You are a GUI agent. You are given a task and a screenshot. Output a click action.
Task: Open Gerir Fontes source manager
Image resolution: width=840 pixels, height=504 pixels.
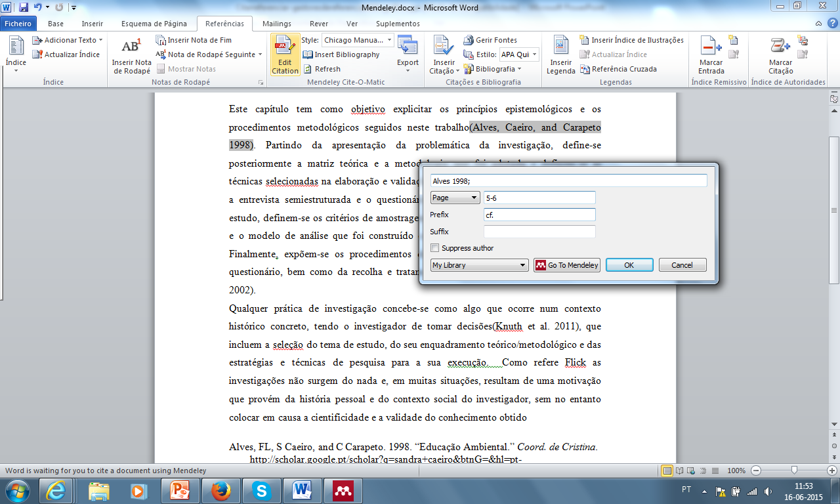click(x=490, y=40)
